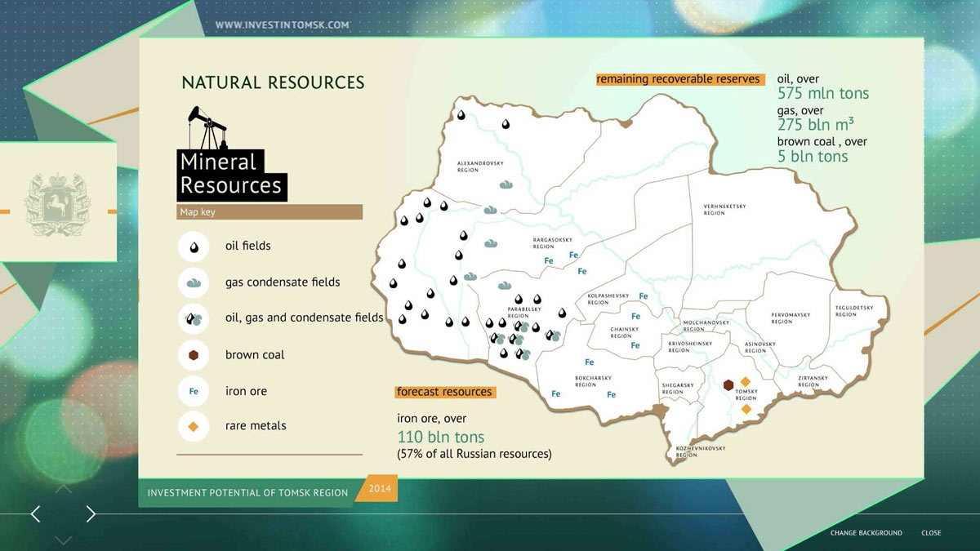Click the NATURAL RESOURCES heading

(x=273, y=82)
